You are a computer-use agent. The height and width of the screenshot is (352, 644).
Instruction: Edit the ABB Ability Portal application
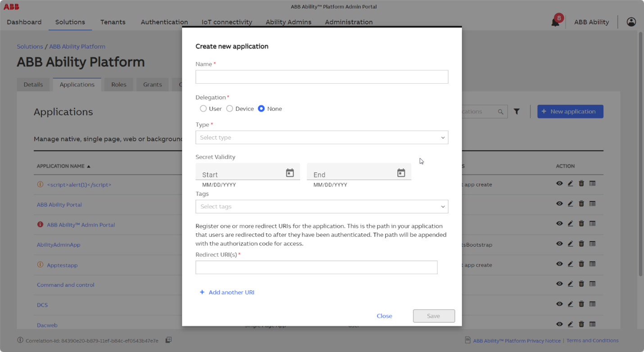point(570,203)
